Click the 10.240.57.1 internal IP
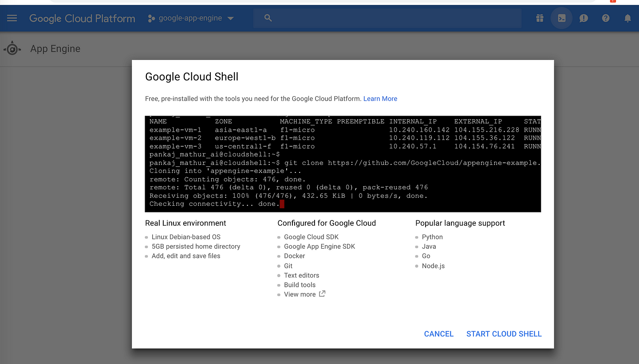The height and width of the screenshot is (364, 639). point(412,146)
